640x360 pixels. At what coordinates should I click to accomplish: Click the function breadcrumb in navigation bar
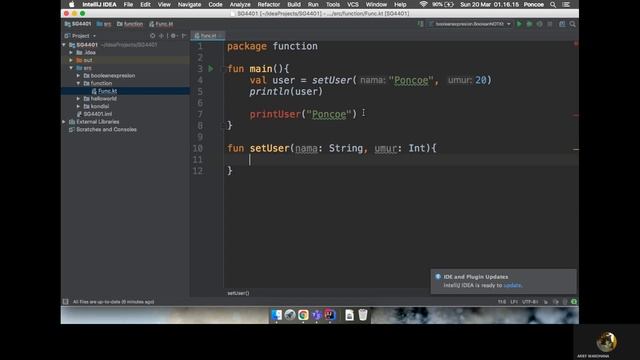pyautogui.click(x=130, y=24)
